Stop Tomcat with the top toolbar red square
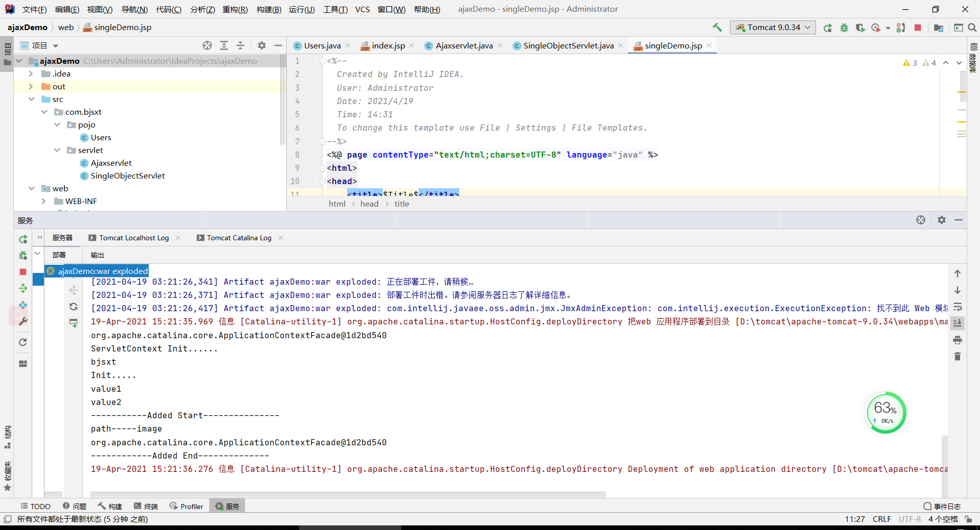 pos(918,28)
